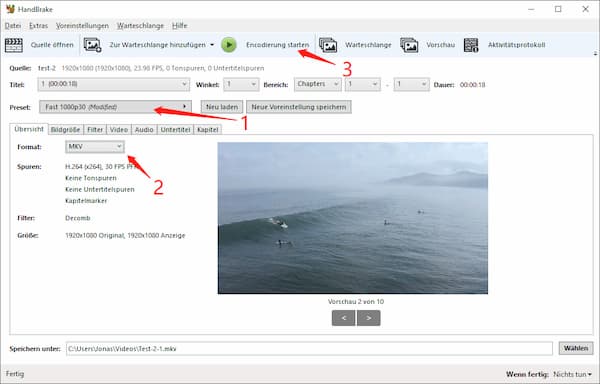Open the end chapter dropdown
The width and height of the screenshot is (600, 384).
tap(411, 85)
